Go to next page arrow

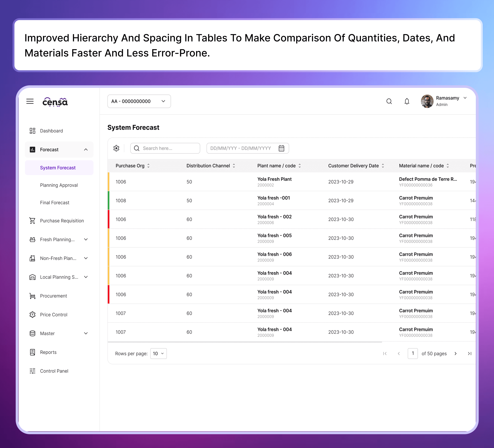click(x=455, y=353)
